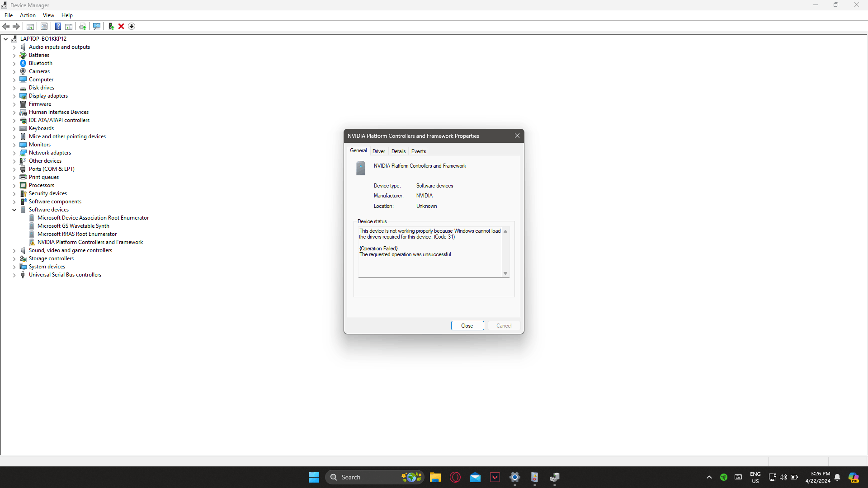868x488 pixels.
Task: Open File Explorer from the taskbar
Action: point(435,477)
